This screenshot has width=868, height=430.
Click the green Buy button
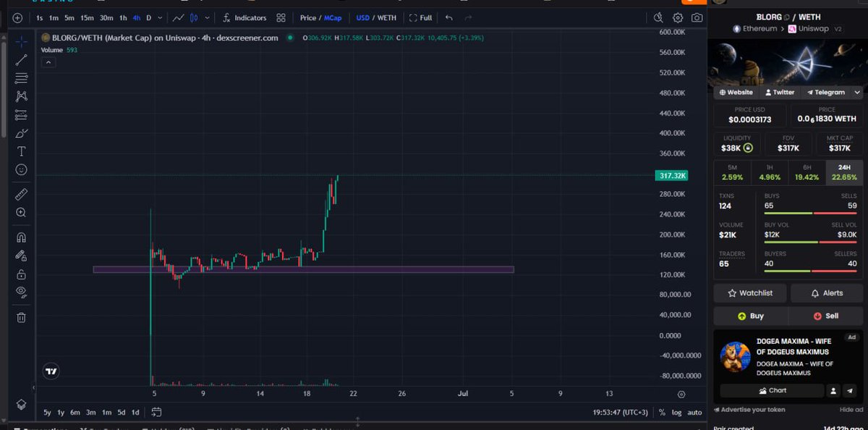click(x=751, y=316)
